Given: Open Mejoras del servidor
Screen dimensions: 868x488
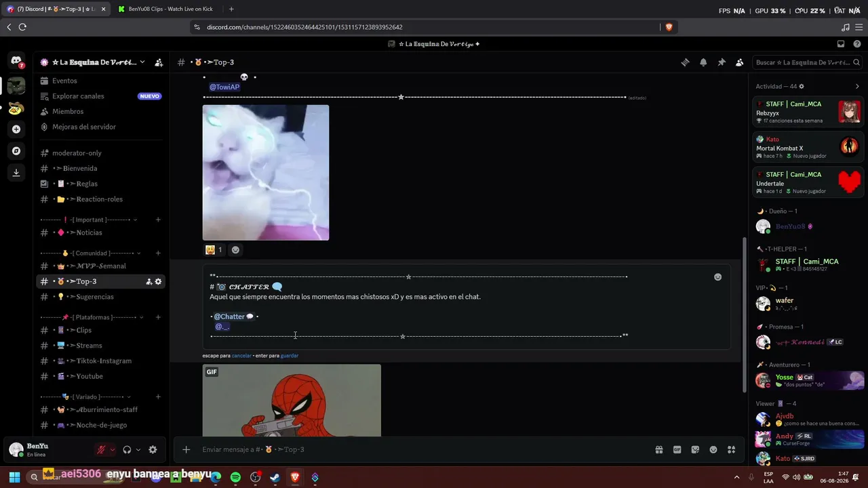Looking at the screenshot, I should pos(101,127).
